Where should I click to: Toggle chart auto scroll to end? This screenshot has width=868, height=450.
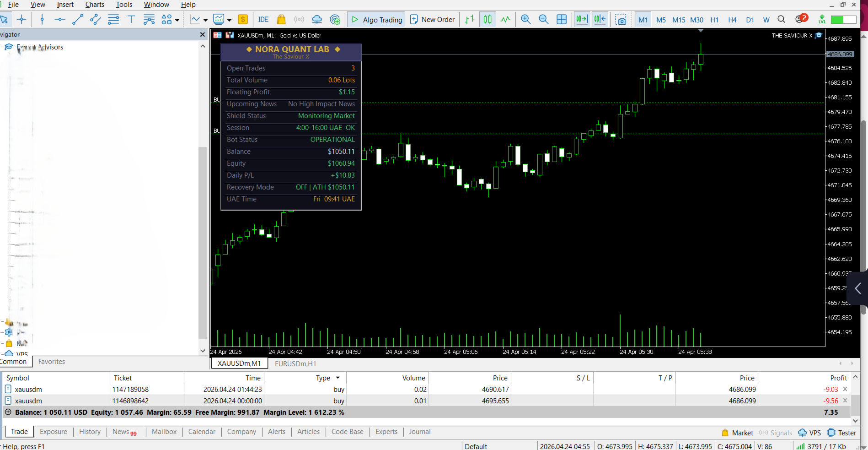[x=582, y=19]
